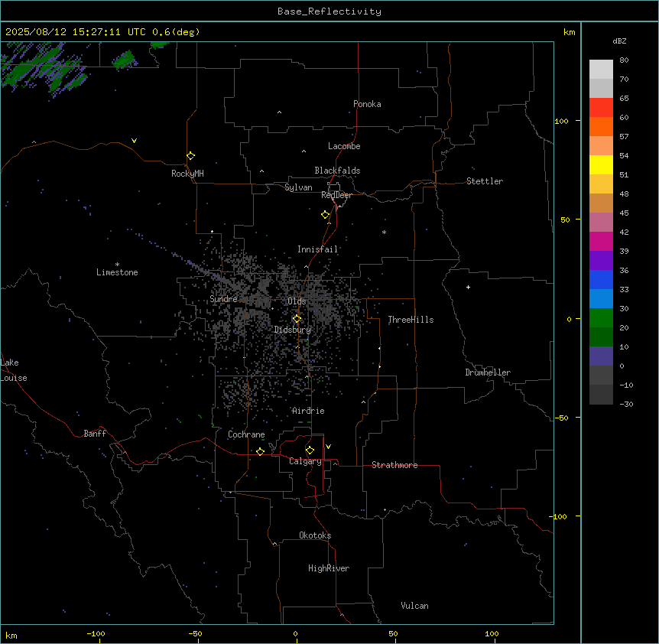Click the magenta 42 dBZ legend swatch
The image size is (659, 644).
pyautogui.click(x=601, y=241)
